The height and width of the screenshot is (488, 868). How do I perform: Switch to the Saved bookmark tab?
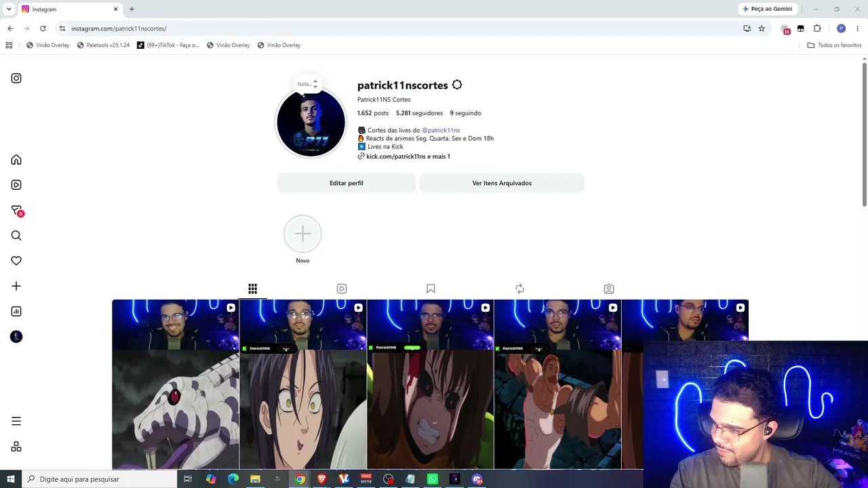(x=431, y=289)
